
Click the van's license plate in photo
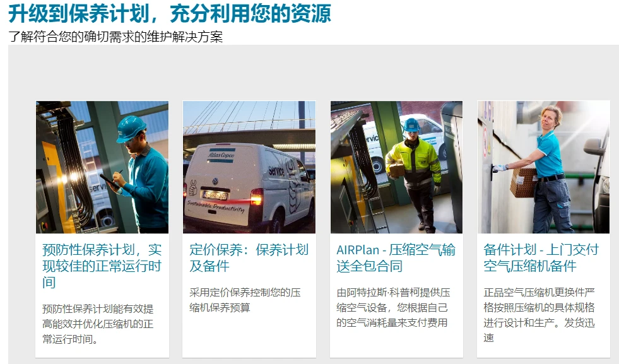point(215,195)
